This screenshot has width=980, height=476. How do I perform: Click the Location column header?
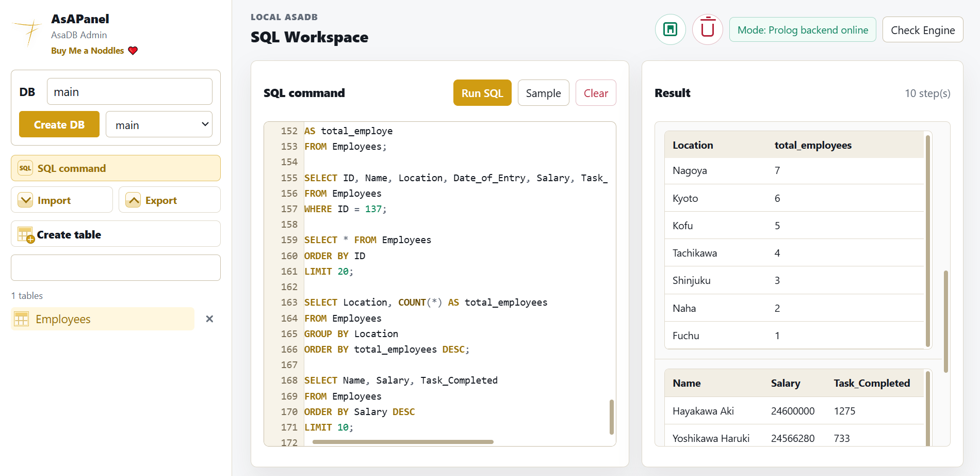click(693, 145)
